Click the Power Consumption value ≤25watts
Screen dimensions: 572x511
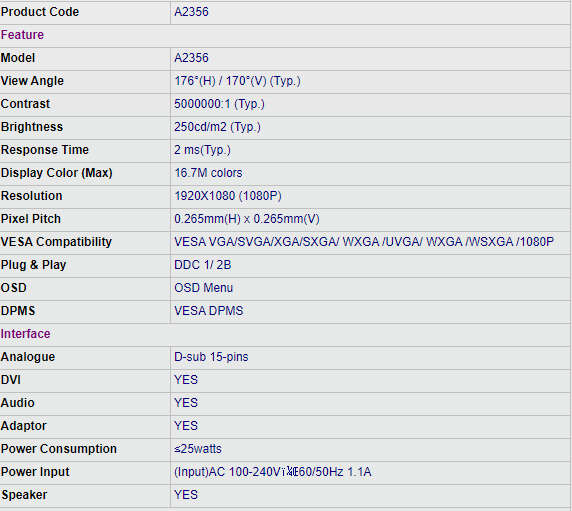198,449
